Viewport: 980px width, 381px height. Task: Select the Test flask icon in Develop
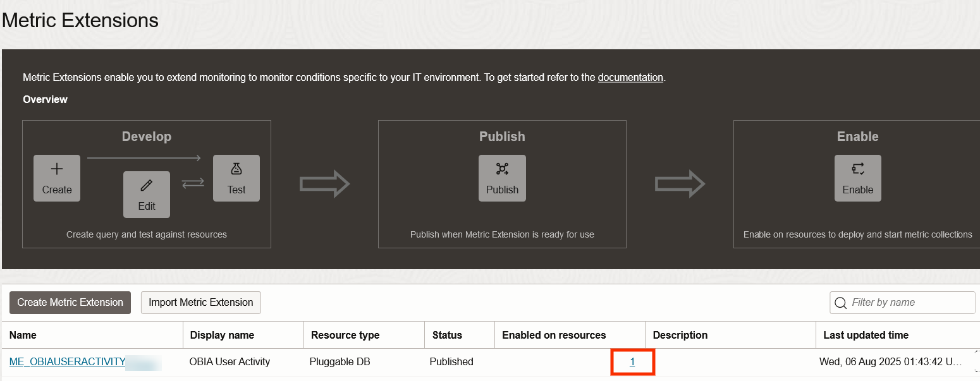pos(236,178)
